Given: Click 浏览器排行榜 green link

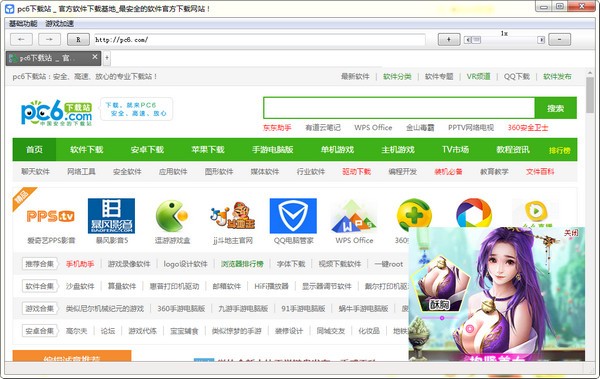Looking at the screenshot, I should [242, 264].
